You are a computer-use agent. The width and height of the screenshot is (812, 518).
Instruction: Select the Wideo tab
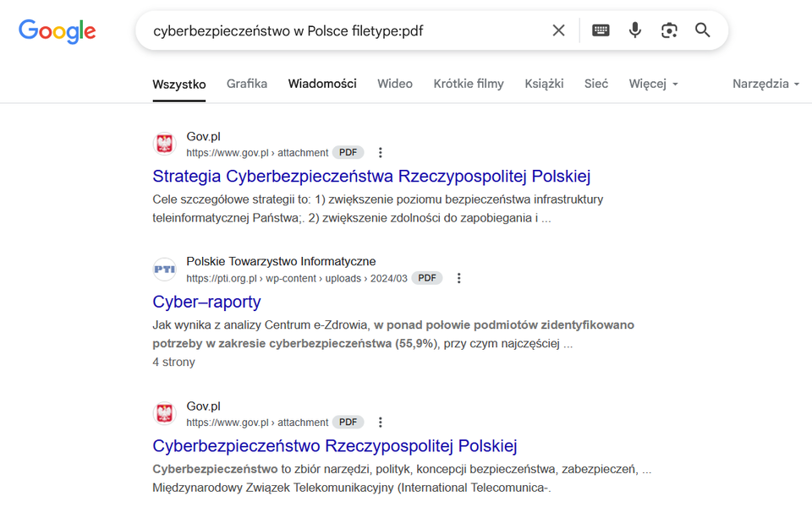pos(395,84)
